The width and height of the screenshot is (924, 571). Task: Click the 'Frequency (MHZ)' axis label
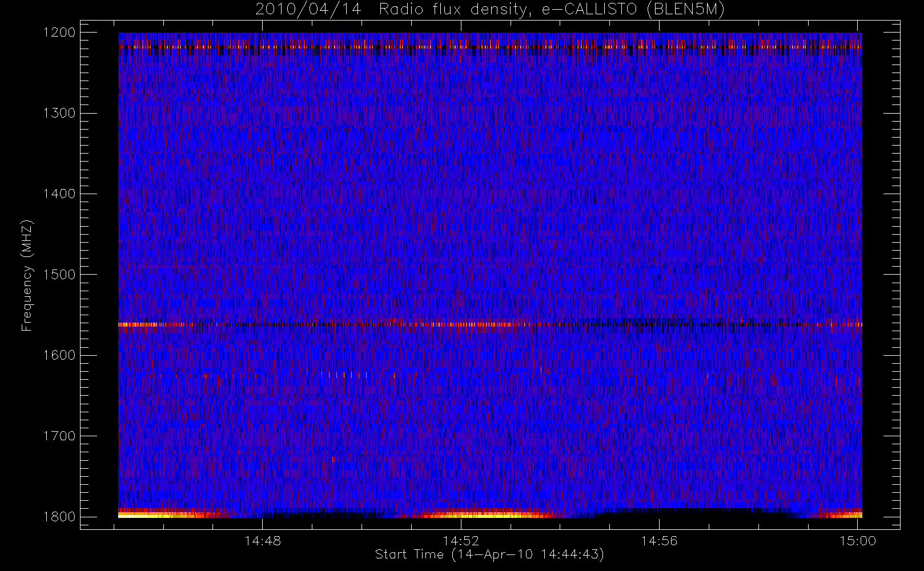click(26, 275)
